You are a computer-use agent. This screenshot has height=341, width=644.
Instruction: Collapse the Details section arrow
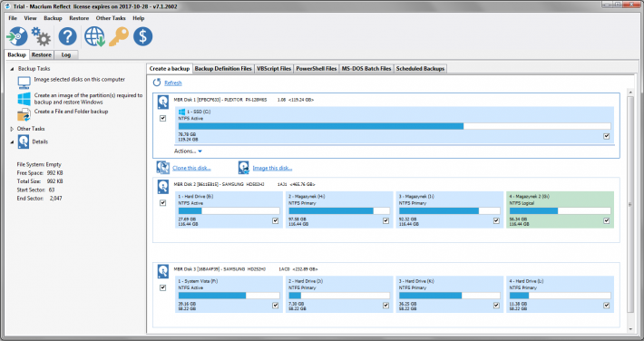click(12, 142)
